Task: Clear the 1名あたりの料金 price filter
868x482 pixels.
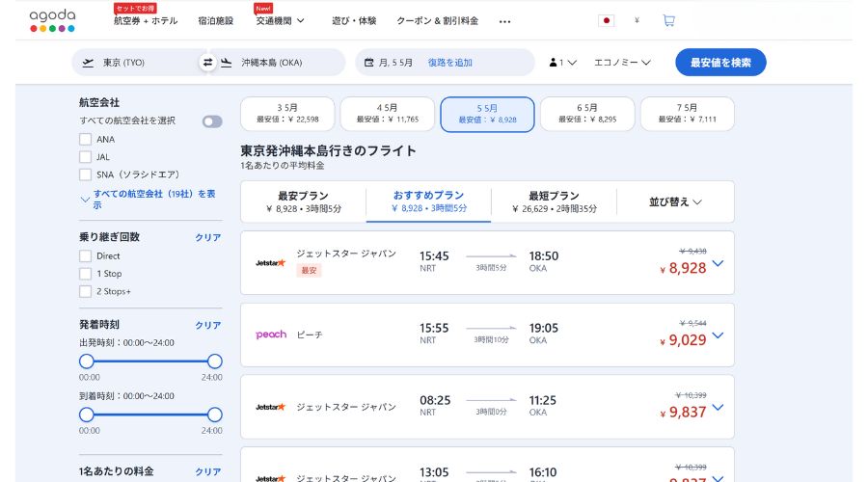Action: point(208,472)
